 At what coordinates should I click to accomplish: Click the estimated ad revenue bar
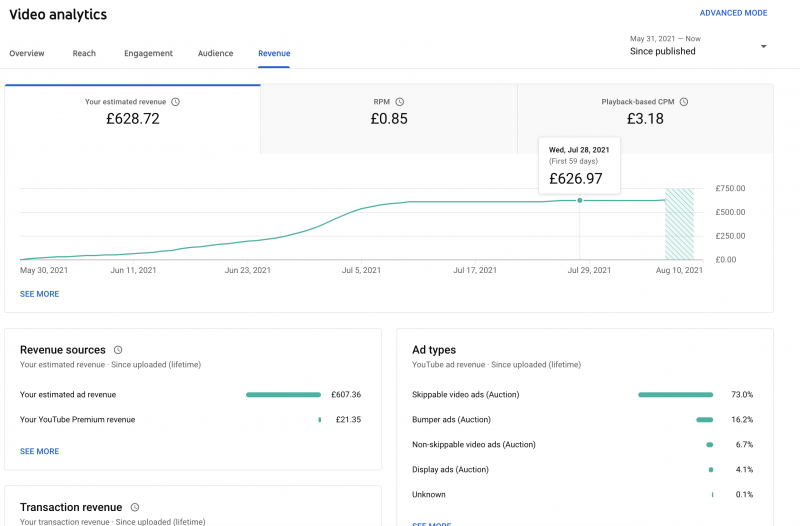pos(283,395)
